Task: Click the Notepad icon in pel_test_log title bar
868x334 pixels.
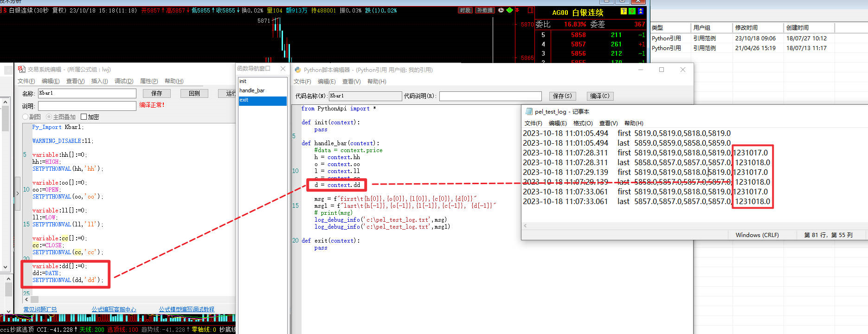Action: click(x=529, y=111)
